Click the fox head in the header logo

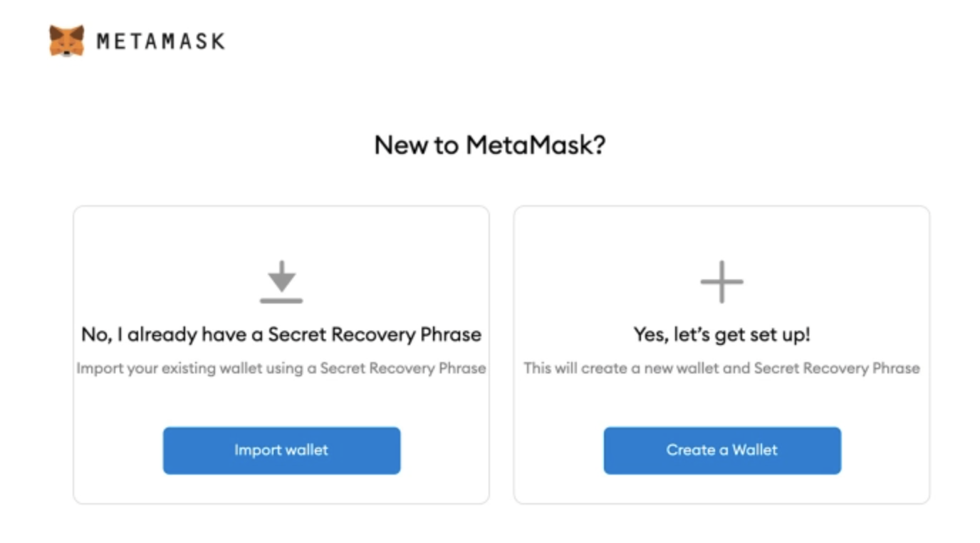click(x=66, y=41)
